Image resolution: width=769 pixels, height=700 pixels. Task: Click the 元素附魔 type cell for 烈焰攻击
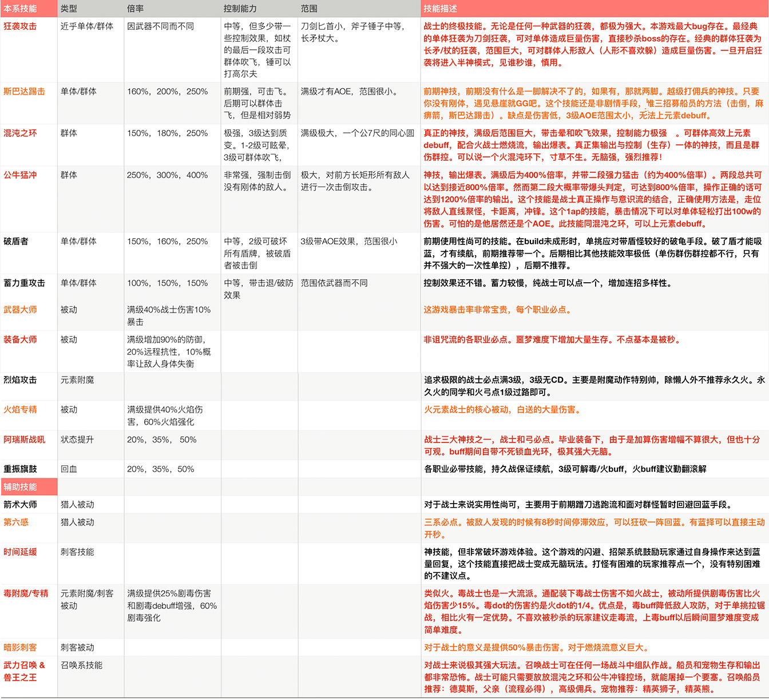click(90, 386)
